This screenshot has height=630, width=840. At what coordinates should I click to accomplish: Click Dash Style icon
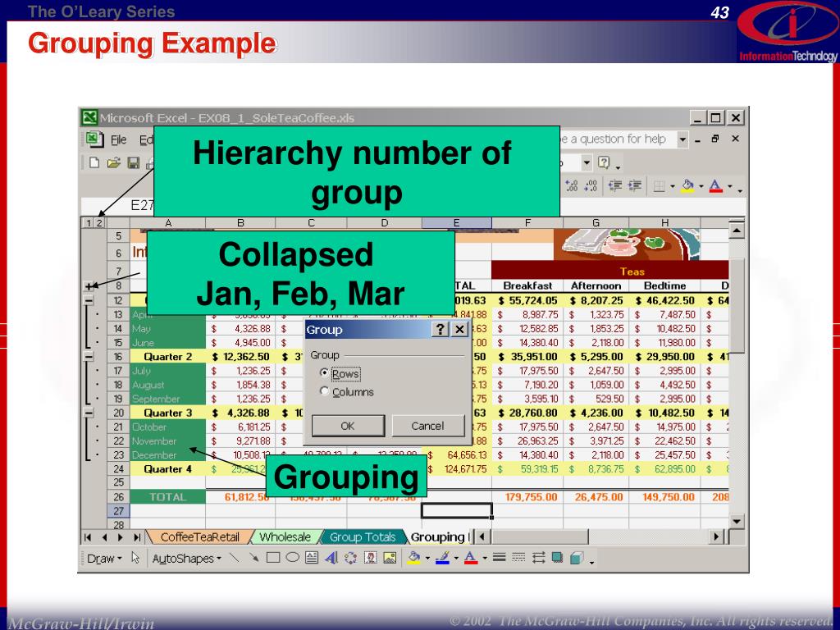tap(518, 558)
